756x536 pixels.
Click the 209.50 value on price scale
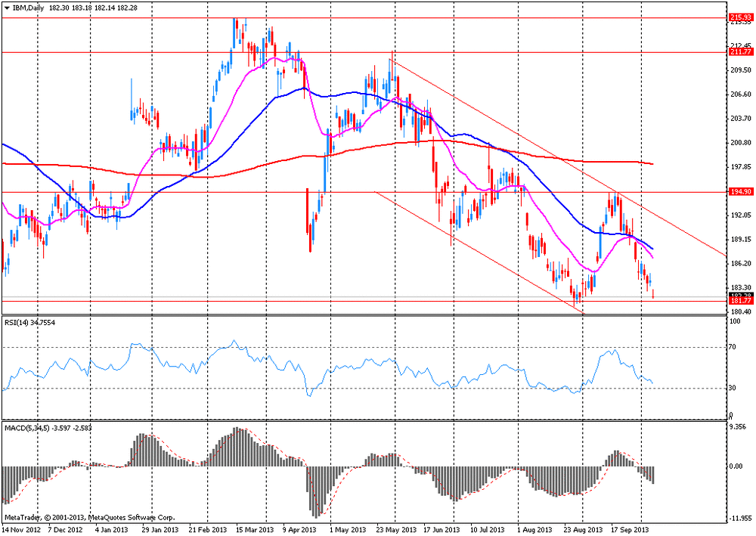[741, 70]
